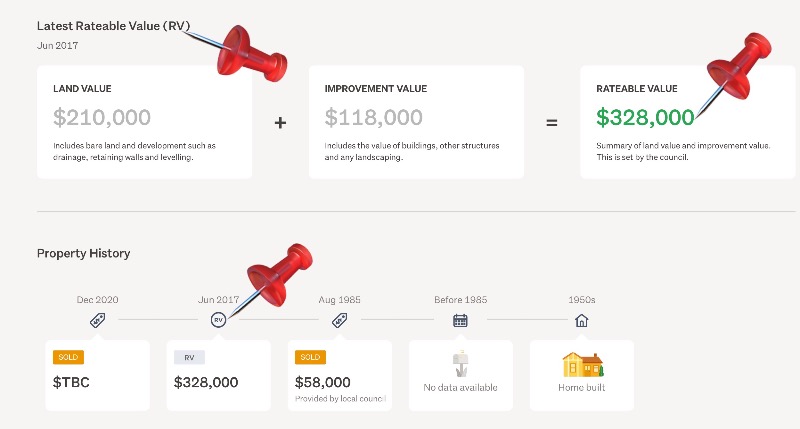Select the grey RV badge on $328,000 card

tap(189, 358)
